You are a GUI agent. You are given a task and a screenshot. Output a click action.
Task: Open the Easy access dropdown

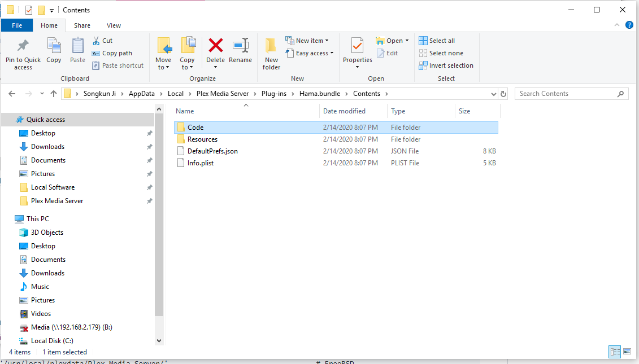pyautogui.click(x=310, y=52)
